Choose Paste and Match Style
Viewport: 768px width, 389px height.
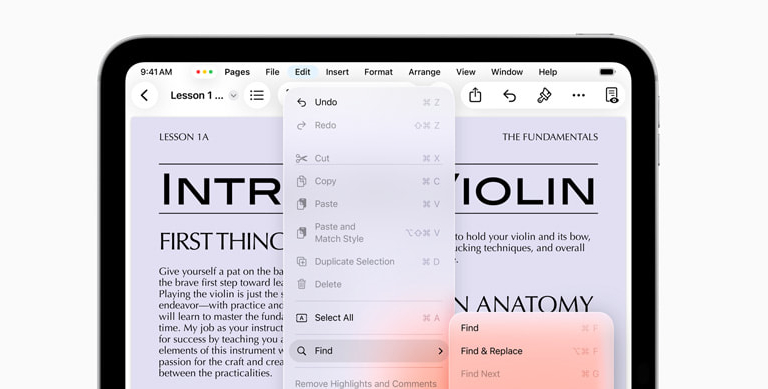tap(368, 233)
